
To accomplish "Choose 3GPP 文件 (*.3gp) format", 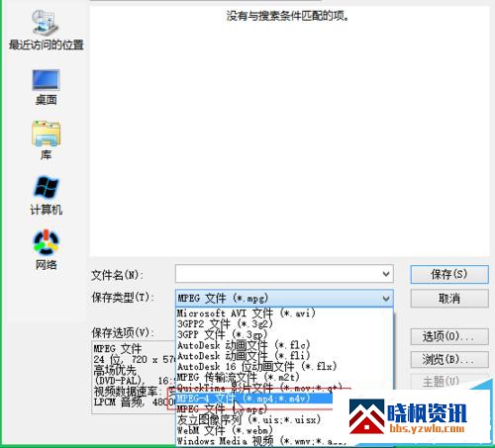I will [x=222, y=334].
